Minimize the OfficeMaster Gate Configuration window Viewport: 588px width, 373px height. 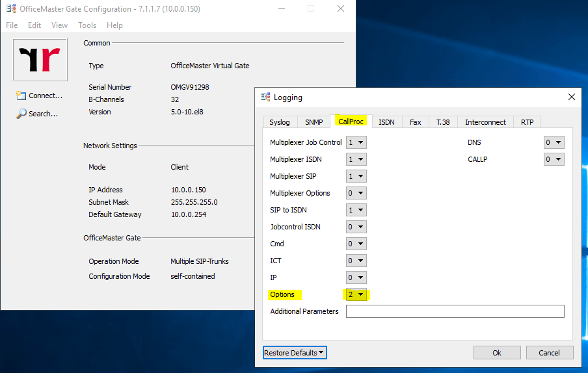282,8
